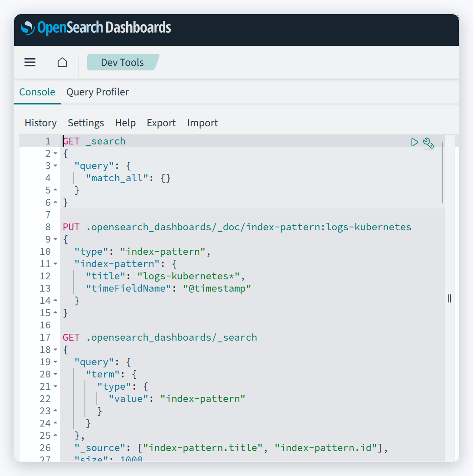Click the panel resize handle between editor panes
Screen dimensions: 473x476
(449, 299)
